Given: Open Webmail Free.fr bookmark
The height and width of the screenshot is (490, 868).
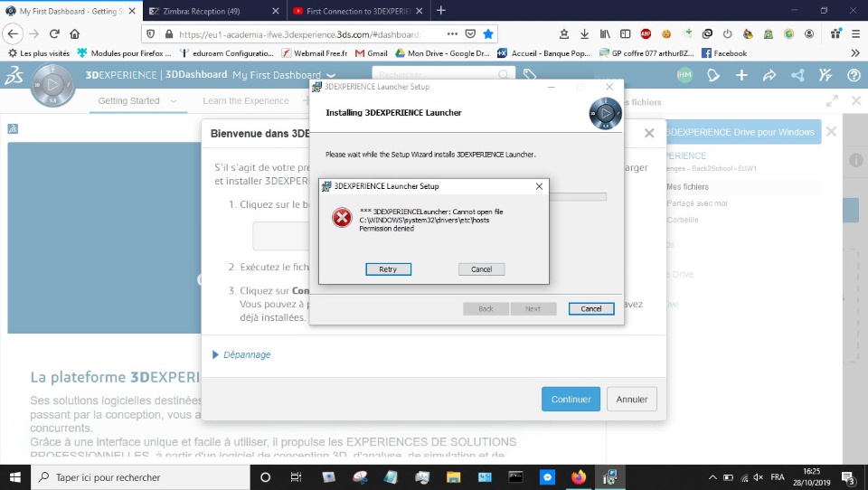Looking at the screenshot, I should point(315,53).
